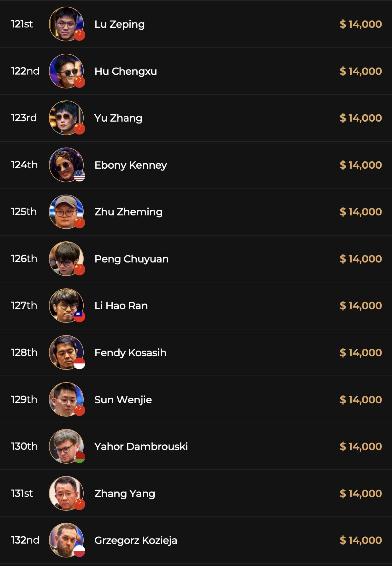Click the Belarus flag by Yahor Dambrouski
Viewport: 392px width, 566px height.
pos(79,457)
